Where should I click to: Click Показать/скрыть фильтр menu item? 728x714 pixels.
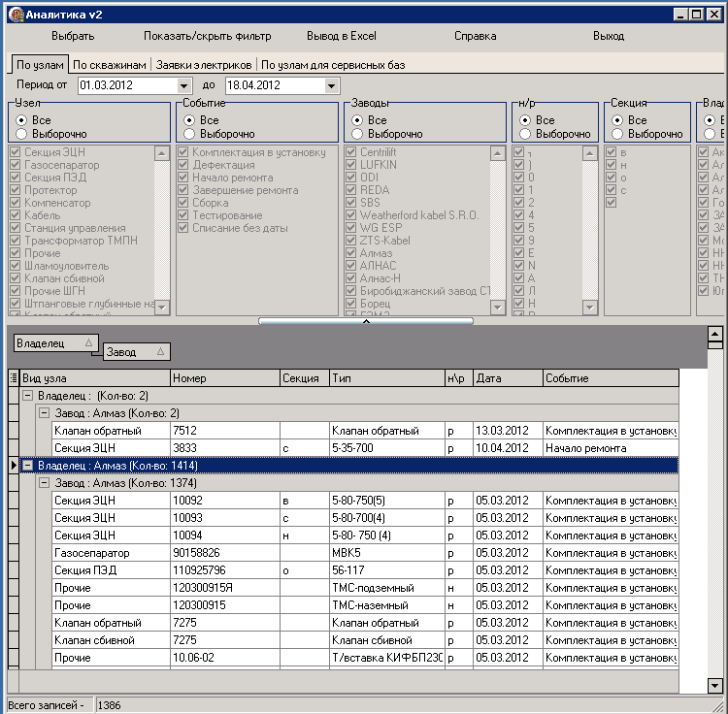tap(207, 36)
